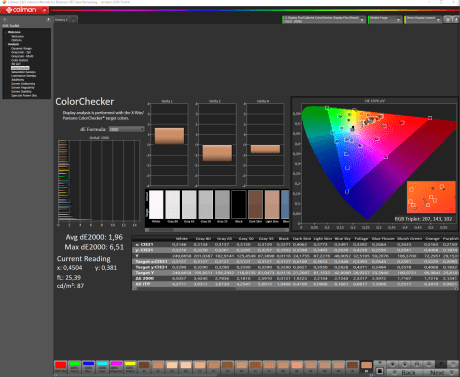Click the stop measurement square icon
The width and height of the screenshot is (460, 377).
380,371
